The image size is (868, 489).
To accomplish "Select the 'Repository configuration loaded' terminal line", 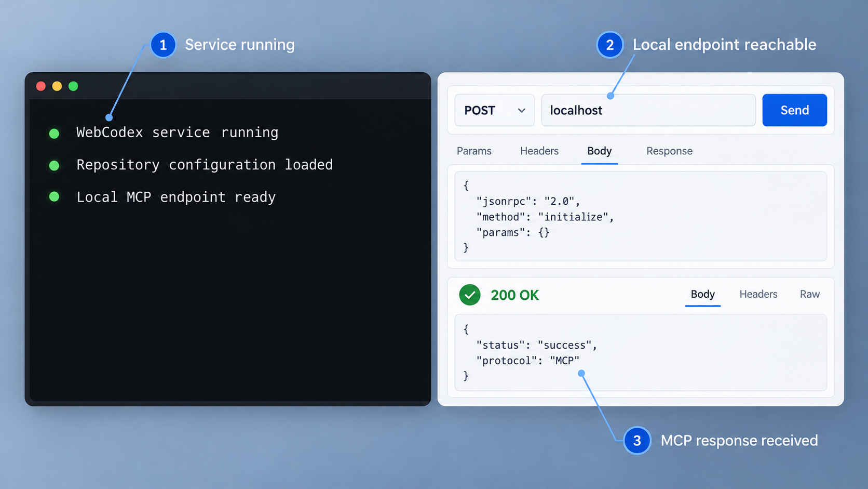I will click(x=205, y=165).
